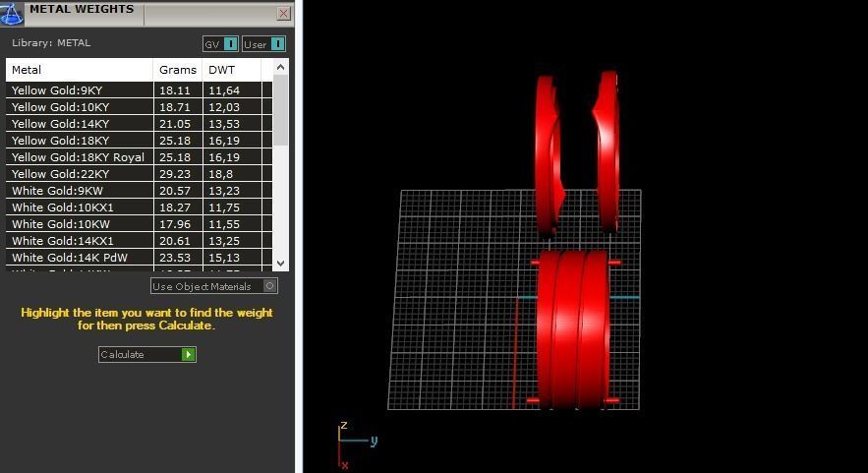Click the DWT column header
The width and height of the screenshot is (868, 473).
[231, 70]
